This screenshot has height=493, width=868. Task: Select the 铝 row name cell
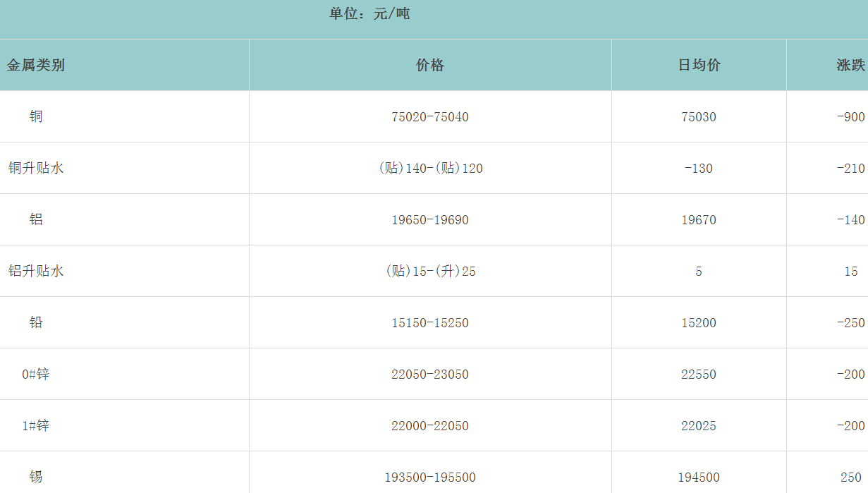(36, 219)
